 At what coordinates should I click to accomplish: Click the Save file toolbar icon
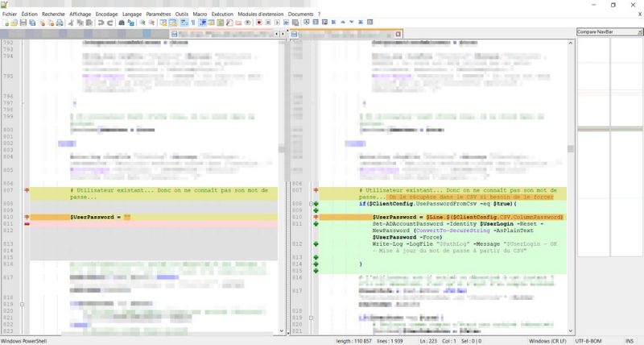click(x=23, y=23)
